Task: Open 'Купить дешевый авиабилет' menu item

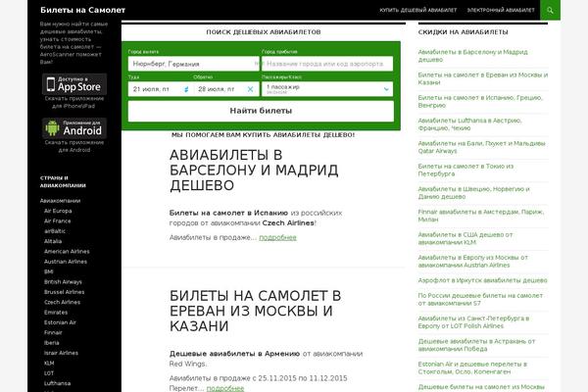Action: [418, 10]
